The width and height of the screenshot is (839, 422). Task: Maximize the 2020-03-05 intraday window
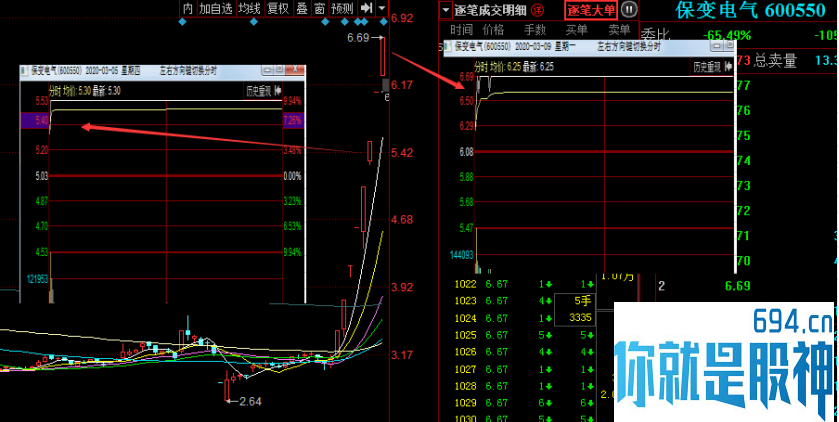coord(279,70)
